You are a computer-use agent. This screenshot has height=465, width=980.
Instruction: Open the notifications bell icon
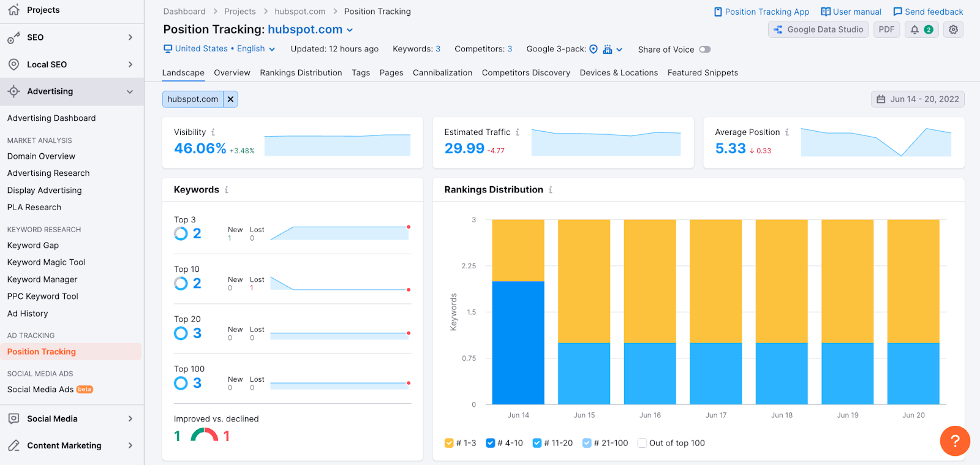click(914, 29)
